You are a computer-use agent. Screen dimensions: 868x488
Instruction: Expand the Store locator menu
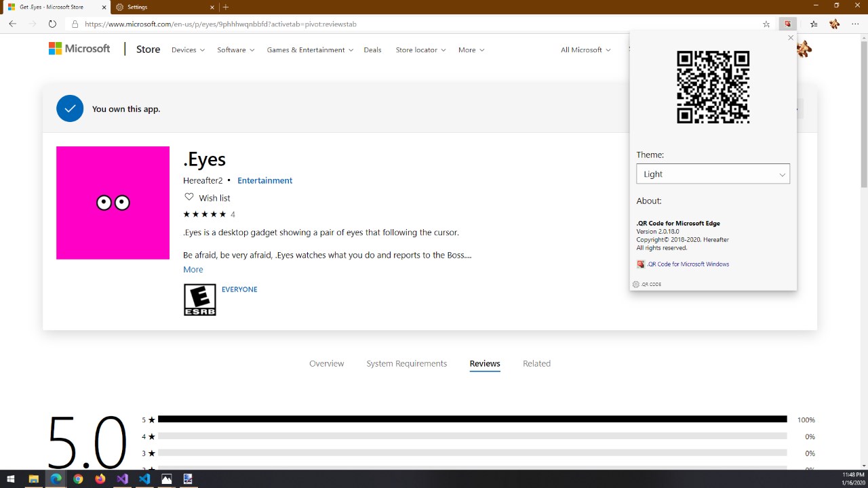pos(421,50)
